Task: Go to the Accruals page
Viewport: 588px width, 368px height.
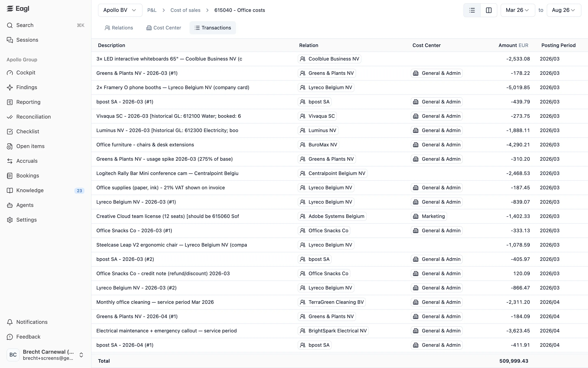Action: pyautogui.click(x=46, y=161)
